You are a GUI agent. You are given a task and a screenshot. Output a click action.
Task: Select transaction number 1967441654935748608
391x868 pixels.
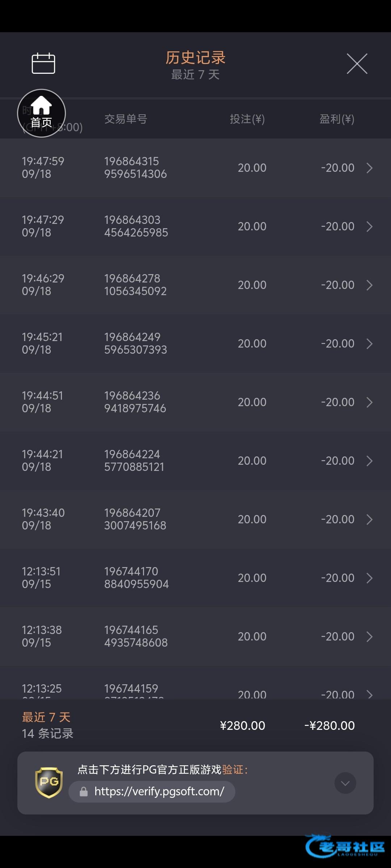pos(136,636)
